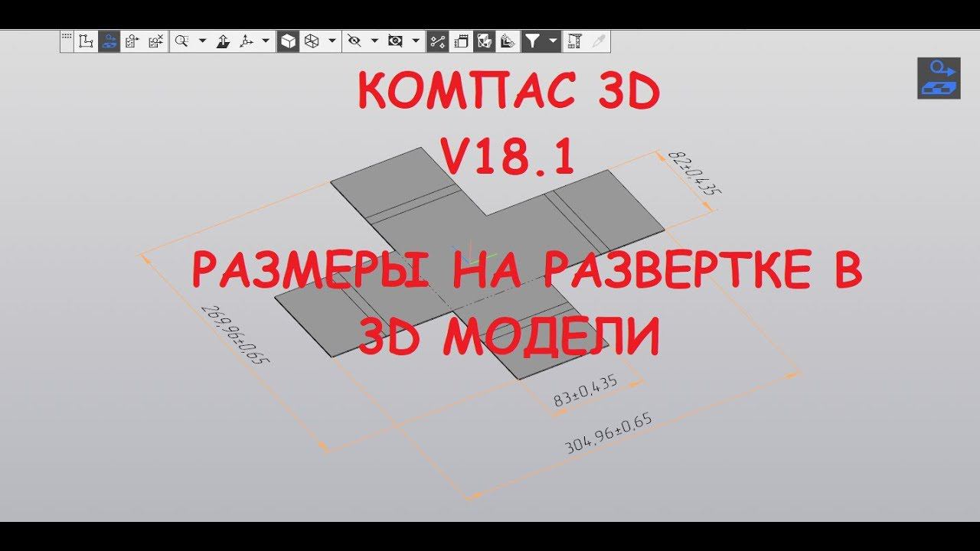
Task: Open the orientation dropdown arrow
Action: coord(265,41)
